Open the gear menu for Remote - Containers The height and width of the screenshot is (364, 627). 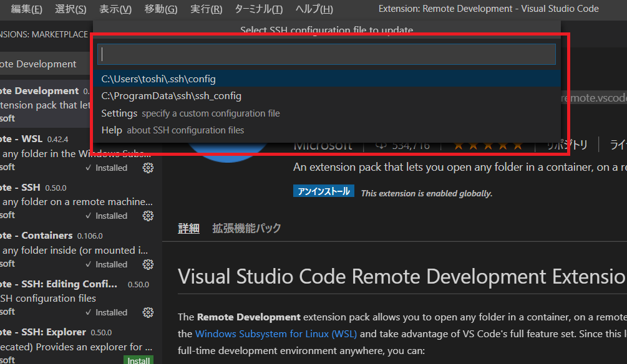click(x=148, y=264)
